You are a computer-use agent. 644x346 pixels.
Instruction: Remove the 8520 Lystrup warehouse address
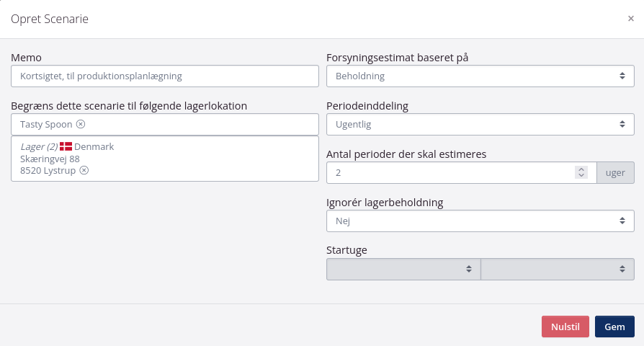click(x=84, y=170)
